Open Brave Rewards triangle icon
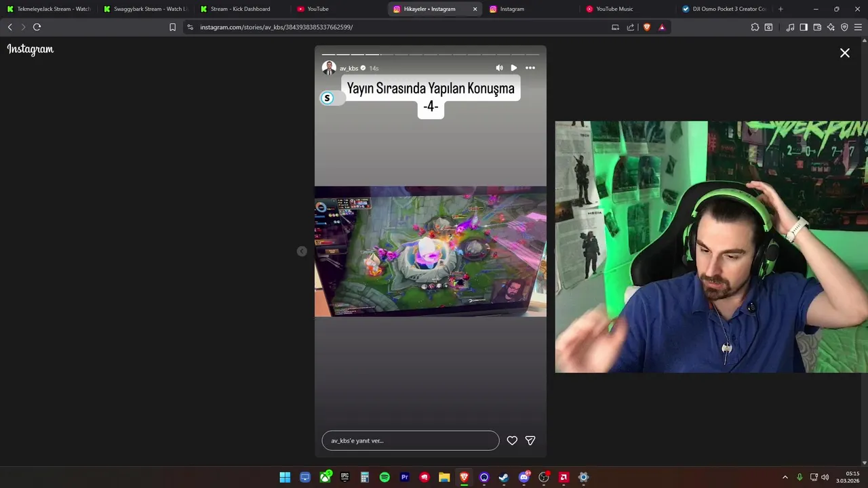Image resolution: width=868 pixels, height=488 pixels. click(x=662, y=27)
